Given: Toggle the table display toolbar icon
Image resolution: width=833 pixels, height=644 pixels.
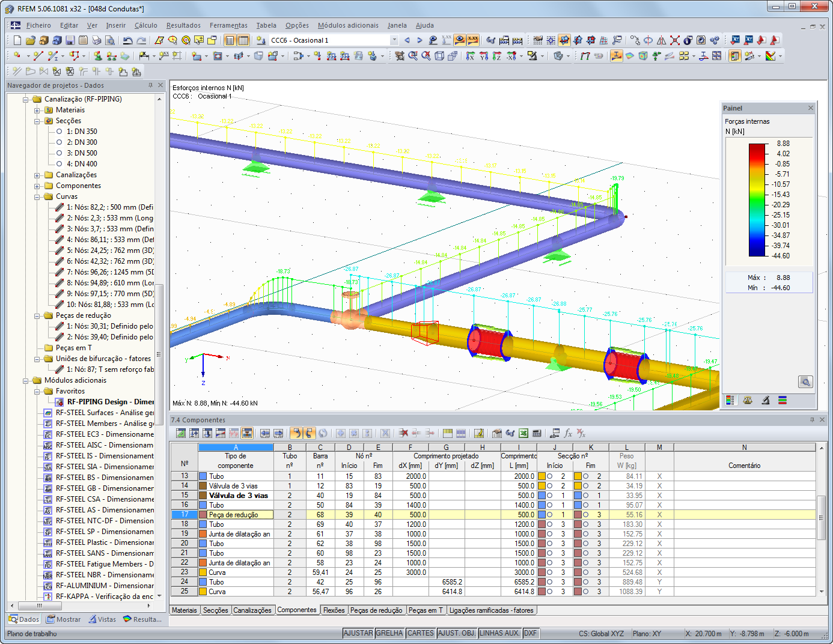Looking at the screenshot, I should [x=243, y=40].
